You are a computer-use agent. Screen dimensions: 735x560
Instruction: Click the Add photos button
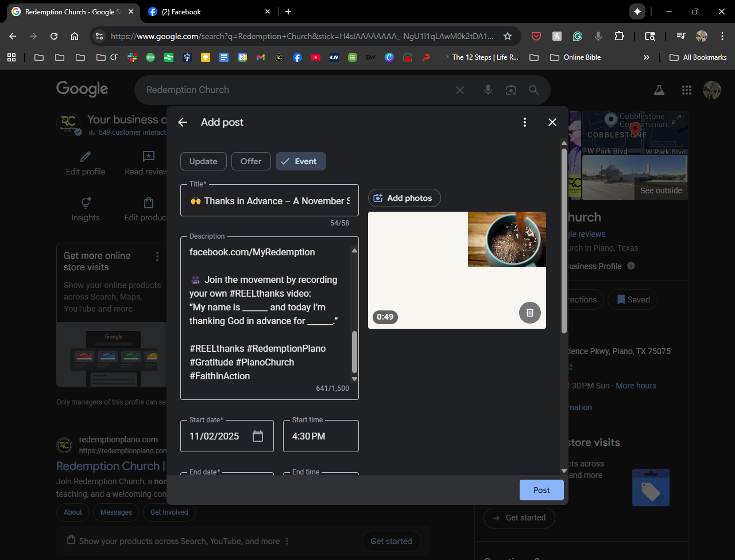(x=404, y=198)
